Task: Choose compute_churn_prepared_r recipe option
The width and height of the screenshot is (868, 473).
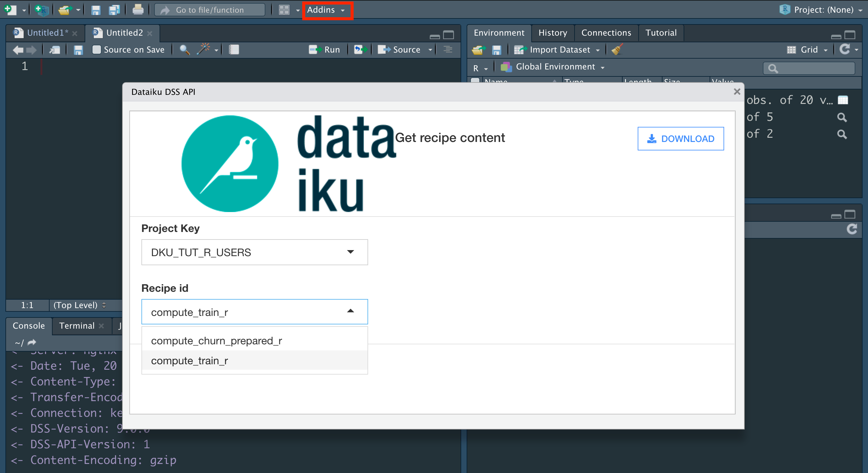Action: coord(255,341)
